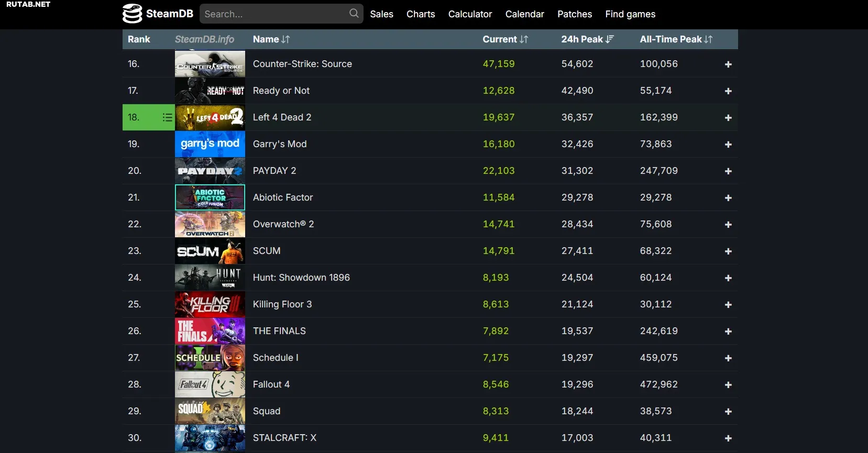Viewport: 868px width, 453px height.
Task: Expand PAYDAY 2 row plus icon
Action: coord(728,171)
